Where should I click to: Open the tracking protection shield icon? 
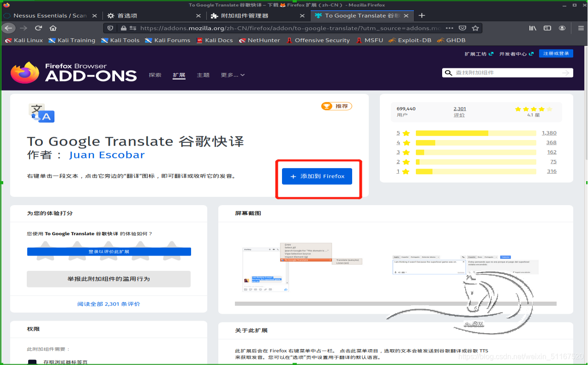click(x=110, y=28)
